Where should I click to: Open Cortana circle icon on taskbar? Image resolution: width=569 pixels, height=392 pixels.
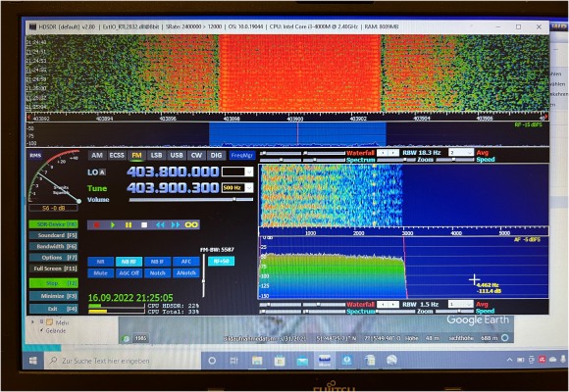[x=212, y=361]
